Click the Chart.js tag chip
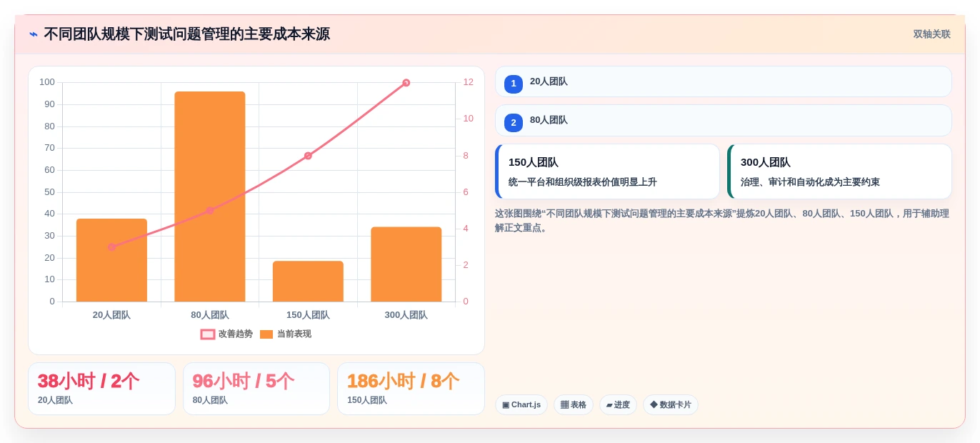The image size is (980, 443). [x=521, y=404]
